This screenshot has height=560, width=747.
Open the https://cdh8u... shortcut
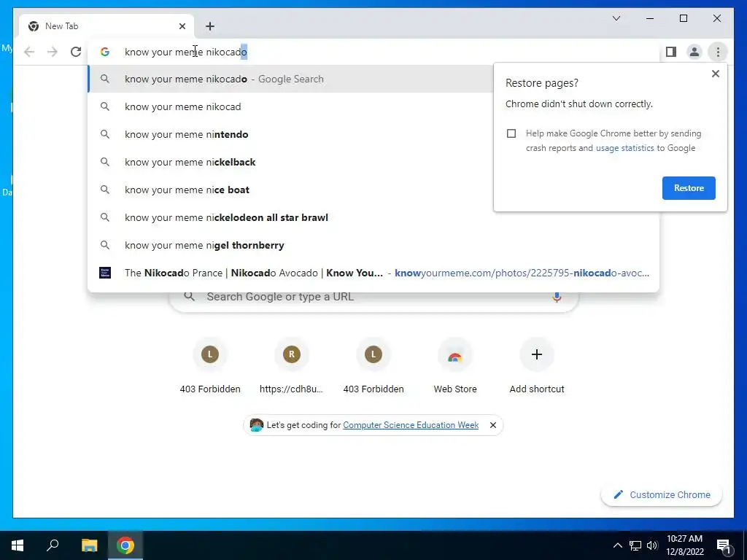[292, 367]
